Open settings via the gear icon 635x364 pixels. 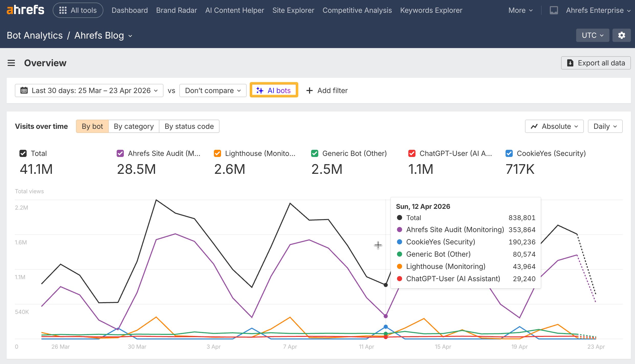[x=621, y=35]
